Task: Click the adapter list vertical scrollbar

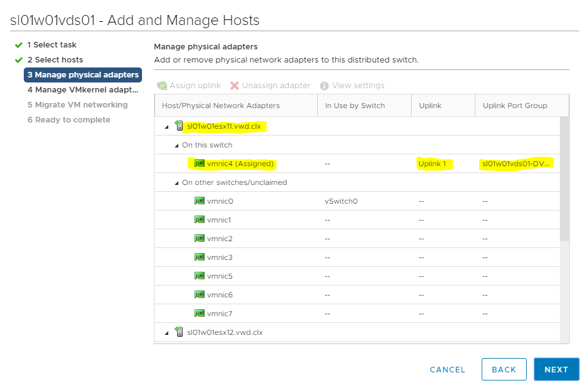Action: point(564,179)
